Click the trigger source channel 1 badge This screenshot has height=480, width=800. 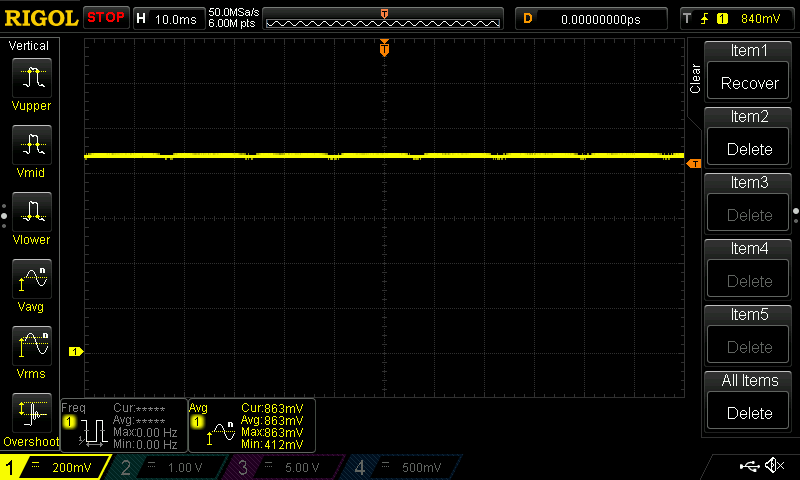tap(722, 19)
